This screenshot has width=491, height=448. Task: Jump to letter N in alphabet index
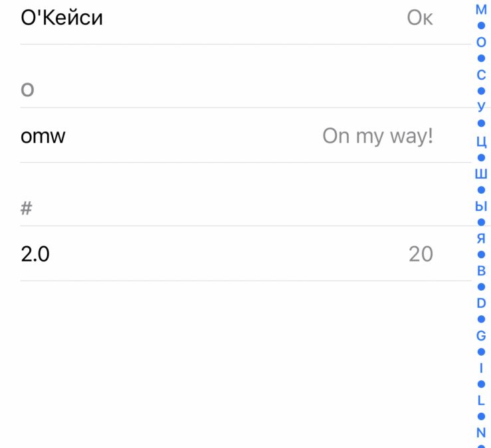click(481, 433)
